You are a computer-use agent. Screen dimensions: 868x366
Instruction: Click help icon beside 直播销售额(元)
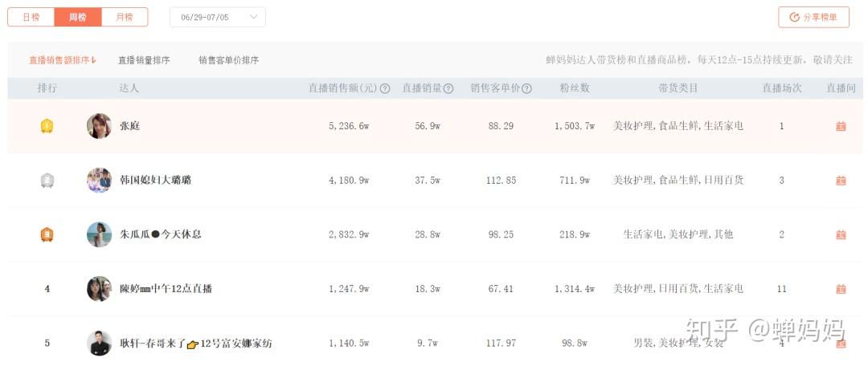click(x=385, y=89)
